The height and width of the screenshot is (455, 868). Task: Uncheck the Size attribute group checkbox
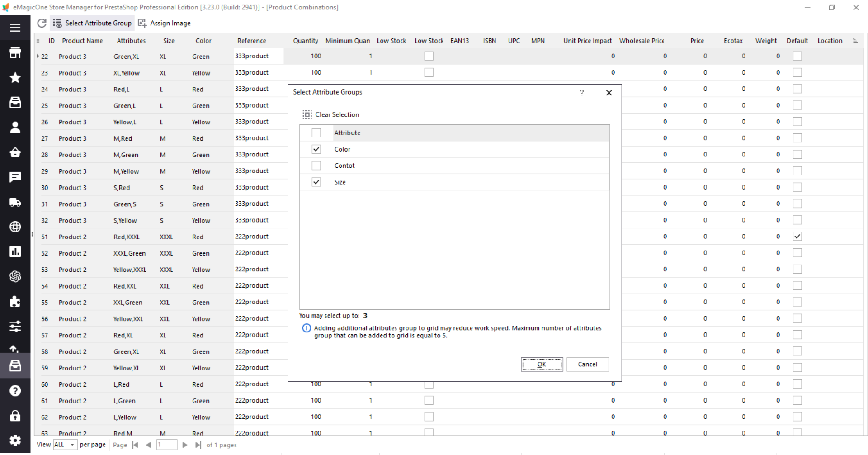[316, 182]
